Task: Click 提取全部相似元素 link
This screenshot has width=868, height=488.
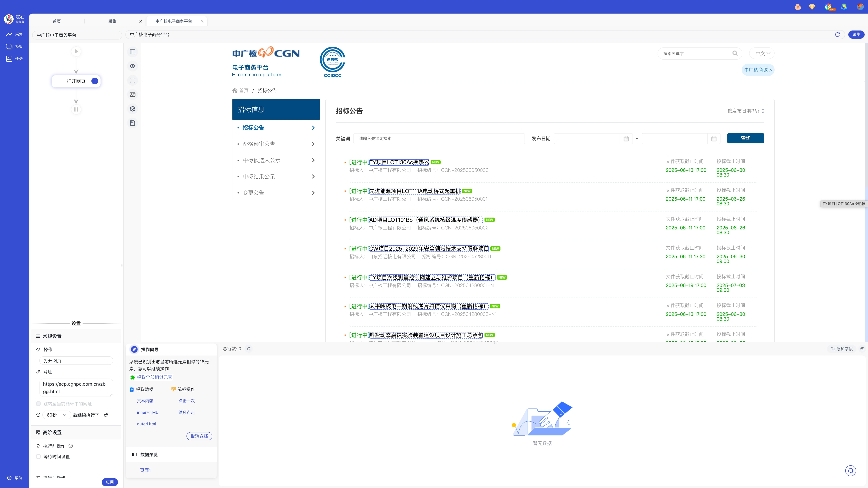Action: tap(154, 378)
